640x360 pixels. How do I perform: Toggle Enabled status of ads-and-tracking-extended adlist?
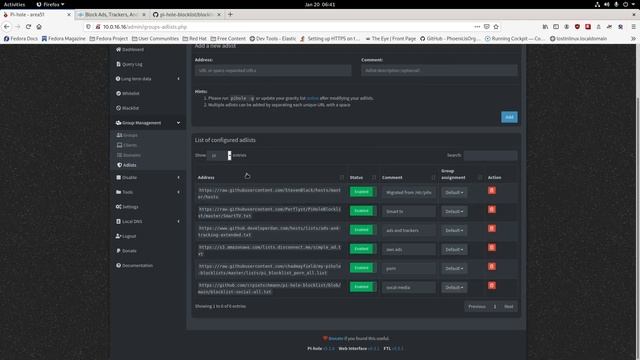coord(363,230)
